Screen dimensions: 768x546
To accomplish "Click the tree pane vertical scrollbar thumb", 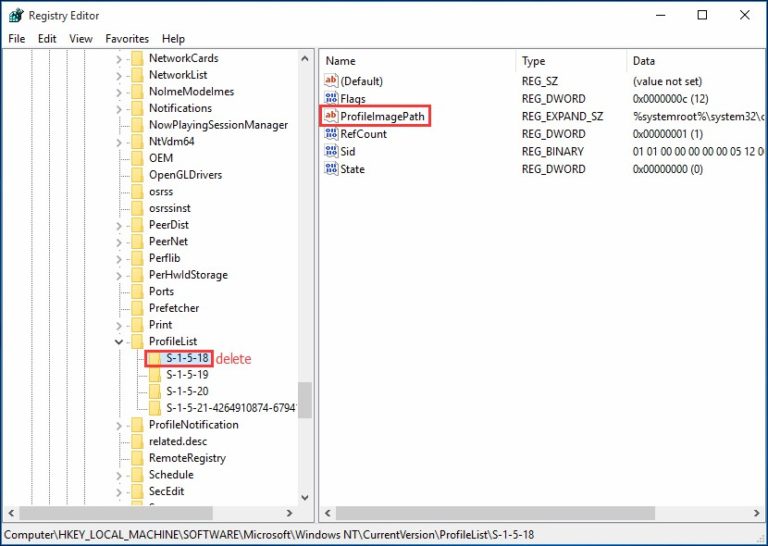I will (x=305, y=400).
